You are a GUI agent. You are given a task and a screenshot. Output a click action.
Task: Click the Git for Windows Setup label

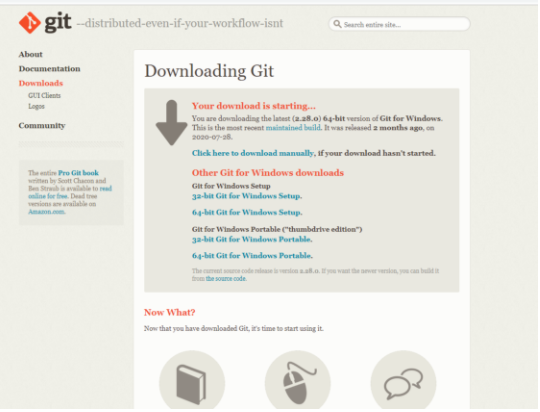tap(231, 186)
